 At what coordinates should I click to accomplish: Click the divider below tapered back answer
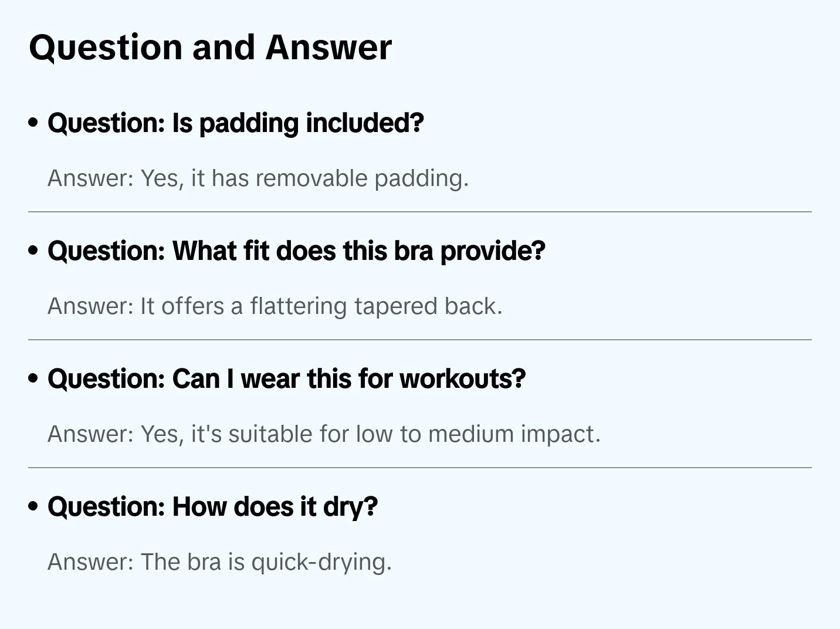[420, 340]
